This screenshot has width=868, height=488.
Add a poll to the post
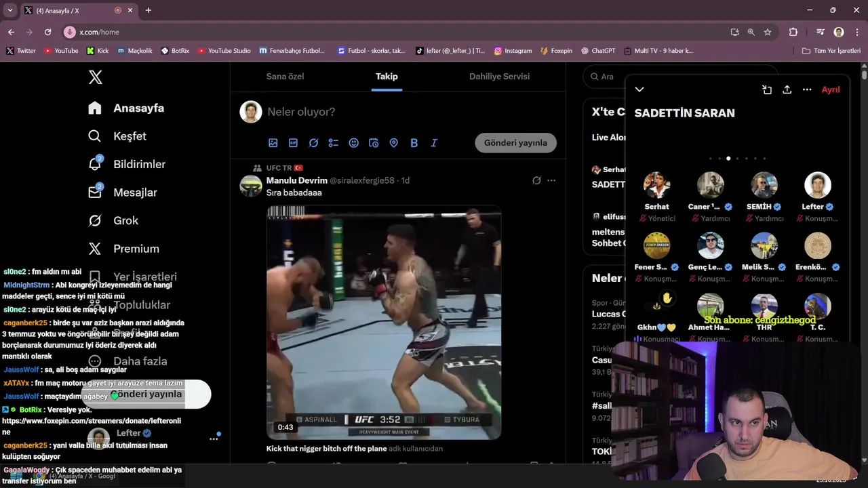pyautogui.click(x=334, y=143)
